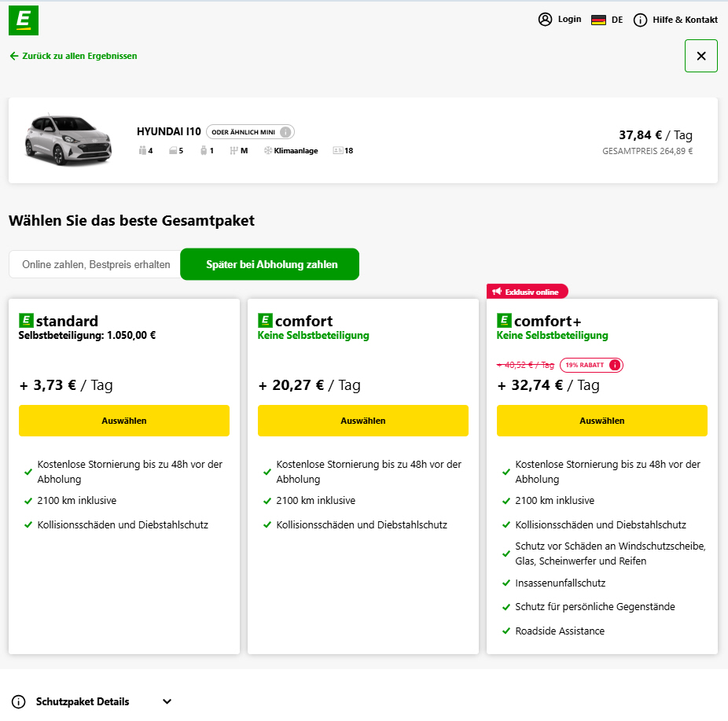728x721 pixels.
Task: Click the Hilfe & Kontakt info icon
Action: tap(640, 20)
